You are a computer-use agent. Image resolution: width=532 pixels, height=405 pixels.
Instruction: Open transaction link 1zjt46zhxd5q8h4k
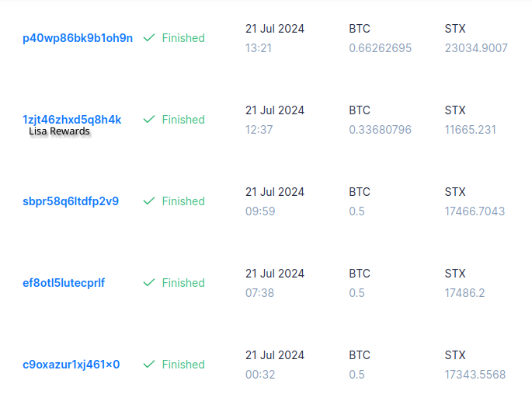click(x=72, y=120)
